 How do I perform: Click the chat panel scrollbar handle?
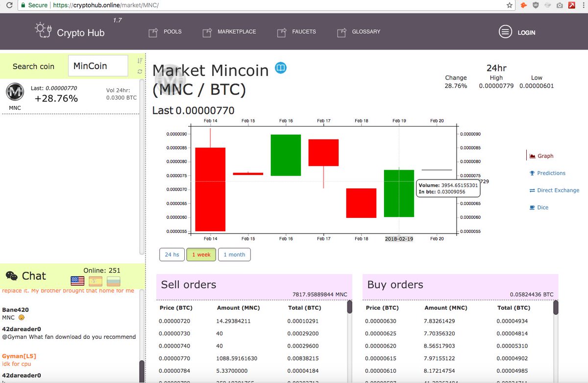[x=142, y=371]
